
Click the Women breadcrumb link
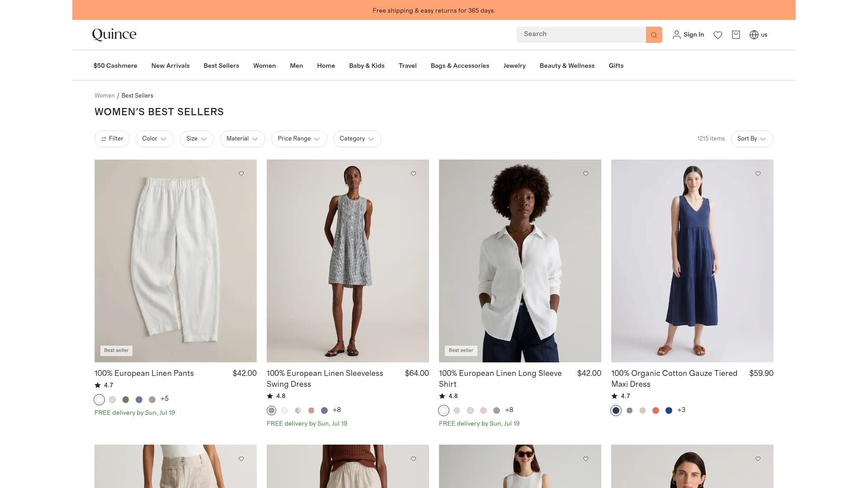pos(104,96)
